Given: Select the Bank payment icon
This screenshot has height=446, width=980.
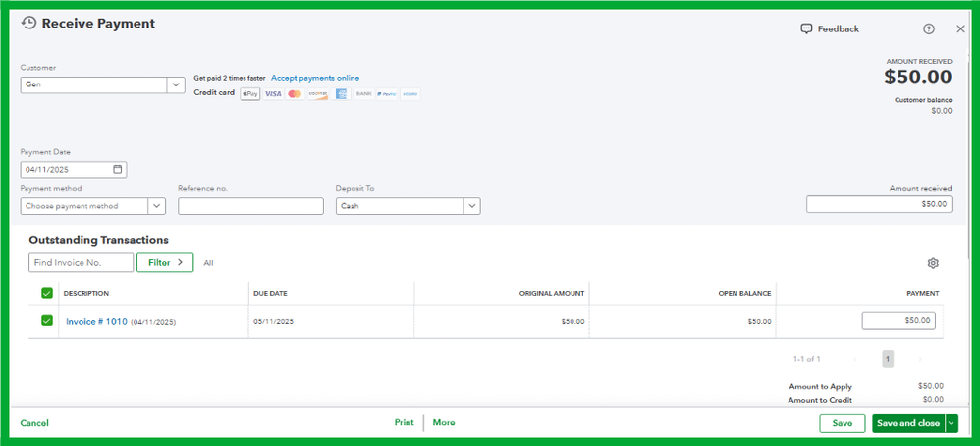Looking at the screenshot, I should coord(363,94).
